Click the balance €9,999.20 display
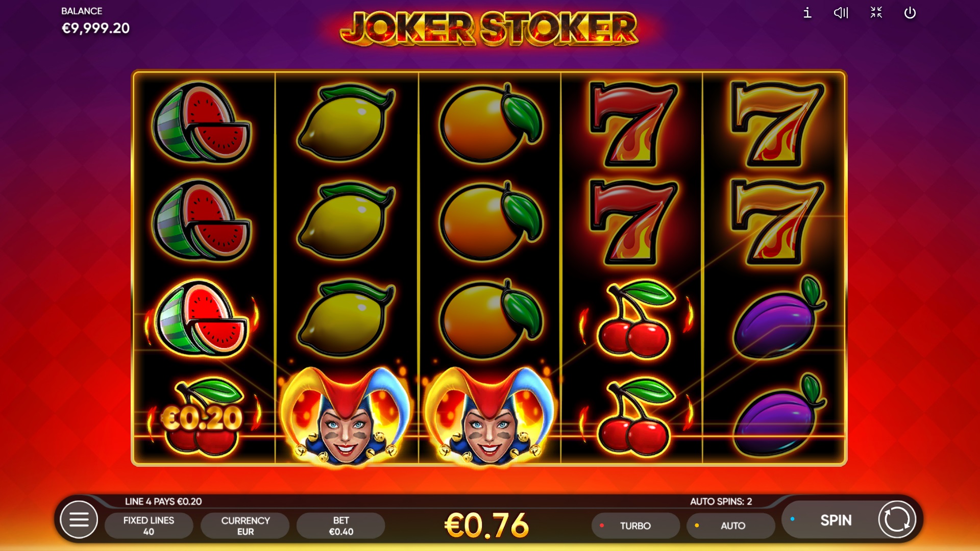980x551 pixels. (x=95, y=28)
